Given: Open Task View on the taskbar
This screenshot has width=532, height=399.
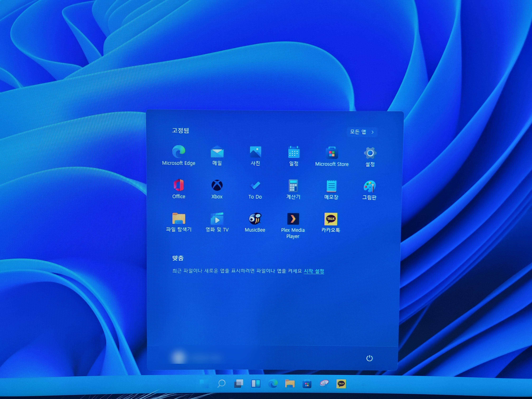Looking at the screenshot, I should click(239, 383).
